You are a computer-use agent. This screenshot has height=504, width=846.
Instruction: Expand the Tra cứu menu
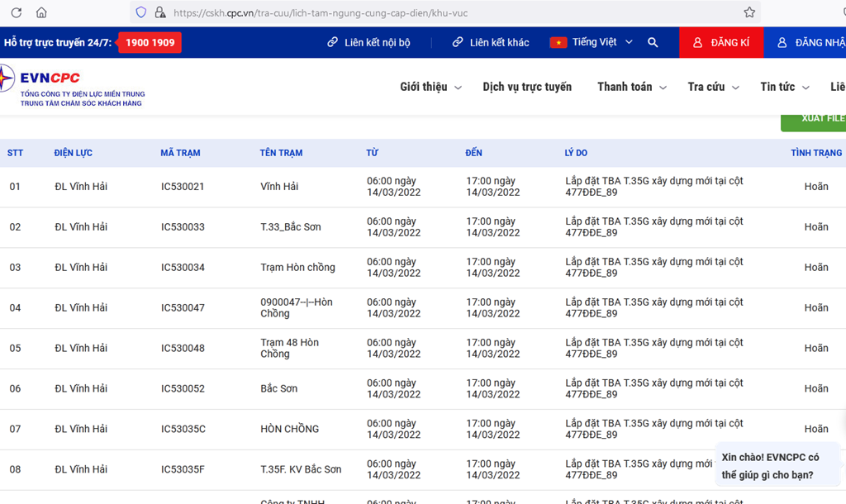[713, 87]
